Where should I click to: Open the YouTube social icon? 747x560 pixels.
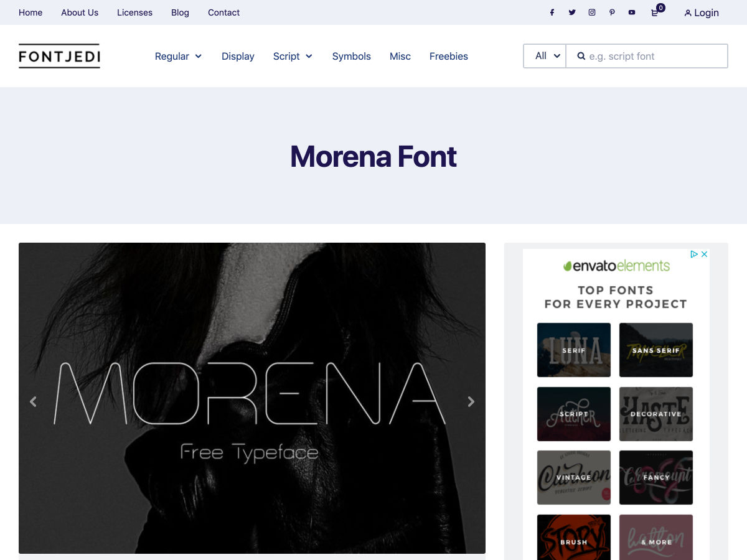click(632, 12)
